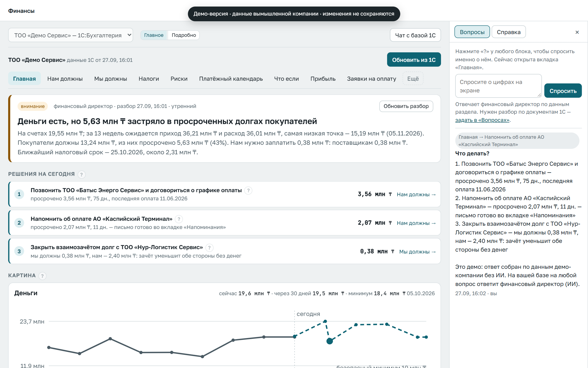Close the questions side panel
588x368 pixels.
point(577,32)
